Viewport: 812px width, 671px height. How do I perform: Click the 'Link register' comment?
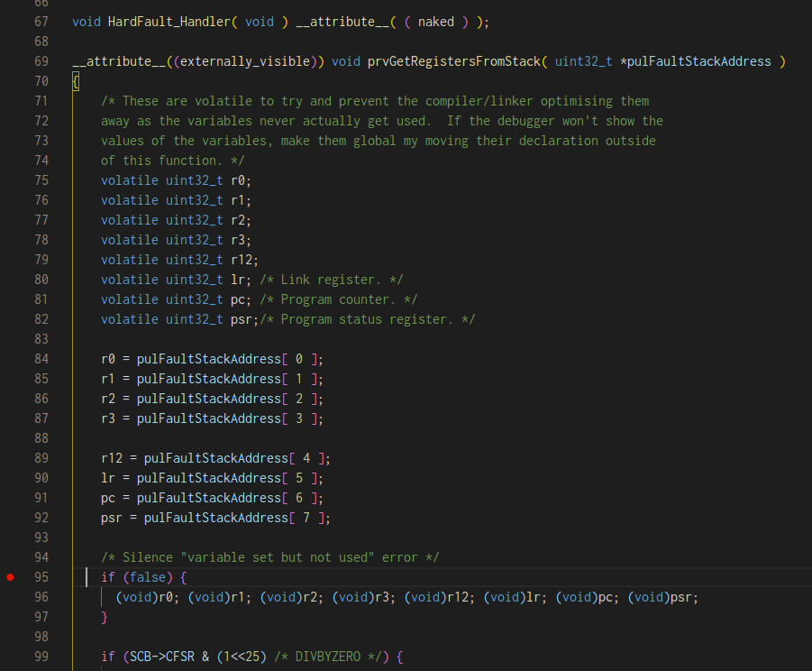pos(332,280)
